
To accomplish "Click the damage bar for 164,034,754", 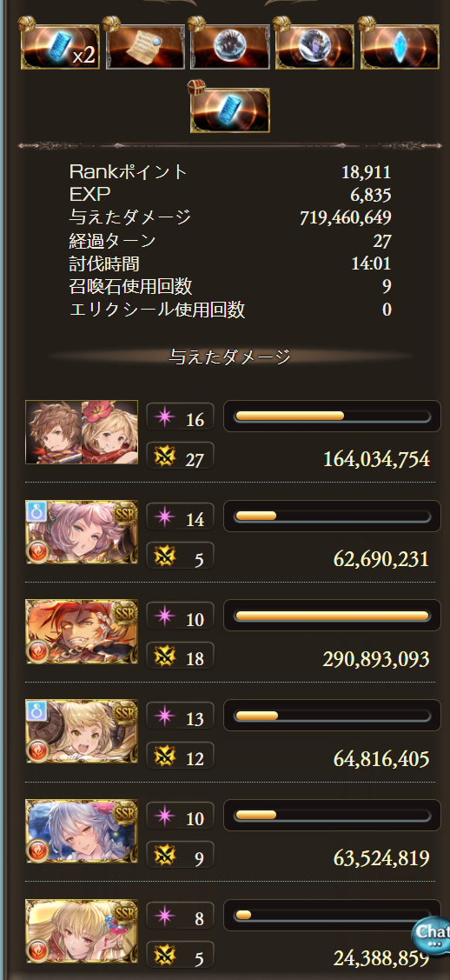I will point(332,417).
